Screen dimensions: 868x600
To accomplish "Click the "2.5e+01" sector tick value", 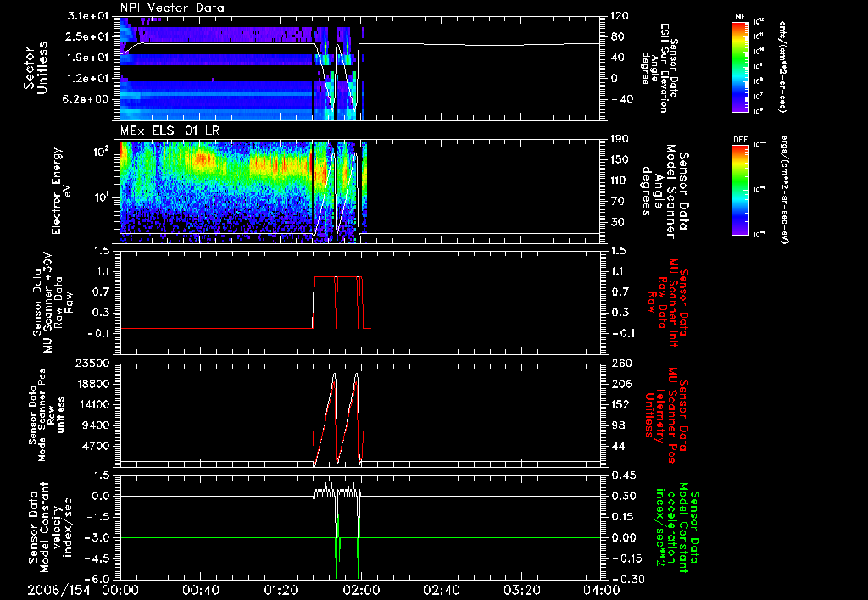I will coord(87,36).
